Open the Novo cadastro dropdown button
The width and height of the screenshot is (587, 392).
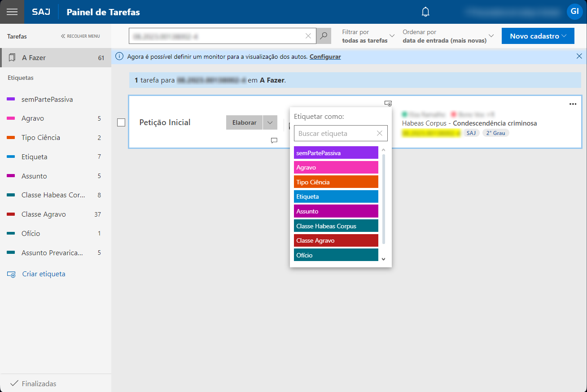(538, 36)
